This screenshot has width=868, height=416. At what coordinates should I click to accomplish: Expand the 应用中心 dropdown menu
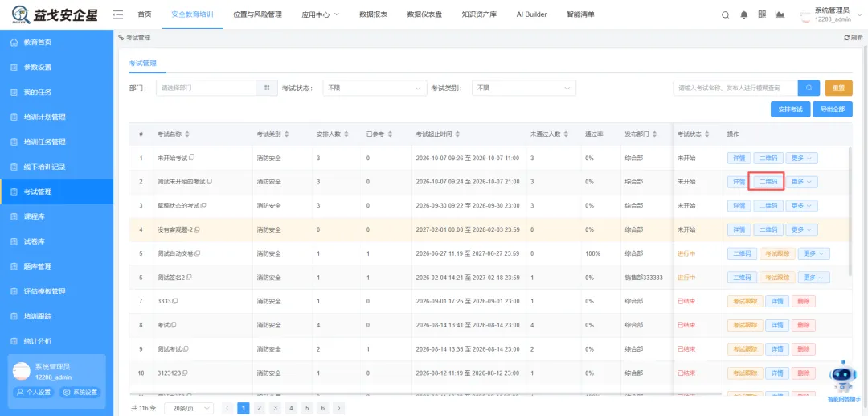321,14
